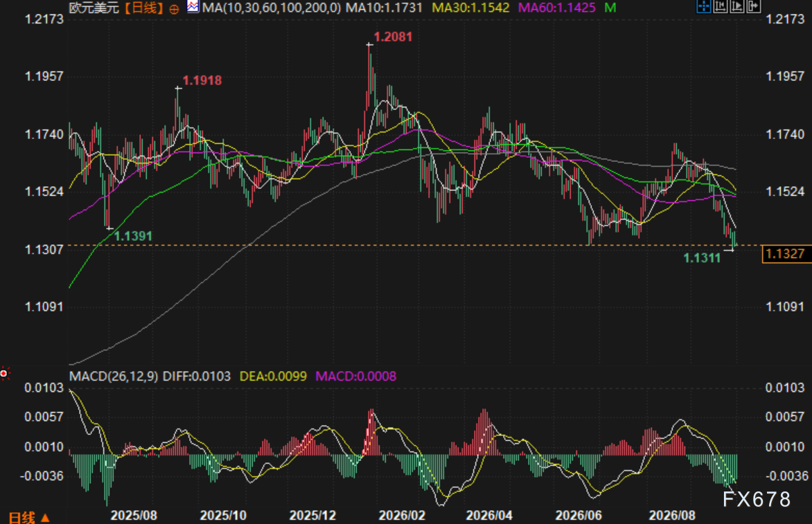Viewport: 812px width, 524px height.
Task: Click the red alert marker beside MACD
Action: pos(4,373)
